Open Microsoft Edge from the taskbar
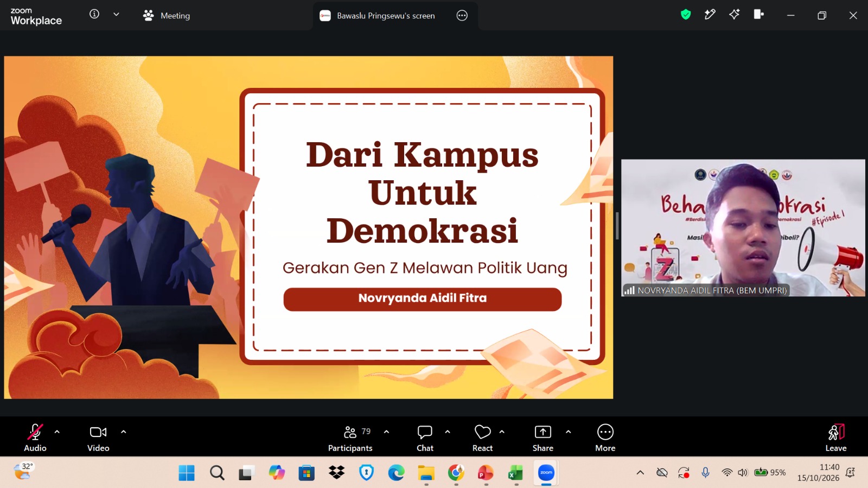The width and height of the screenshot is (868, 488). pyautogui.click(x=396, y=473)
